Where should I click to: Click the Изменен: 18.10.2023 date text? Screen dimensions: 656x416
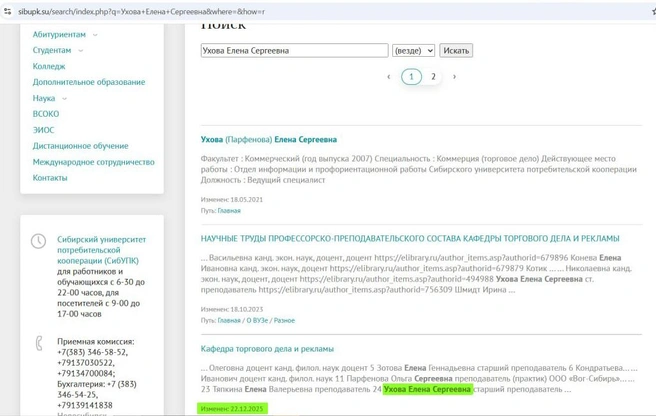(232, 309)
